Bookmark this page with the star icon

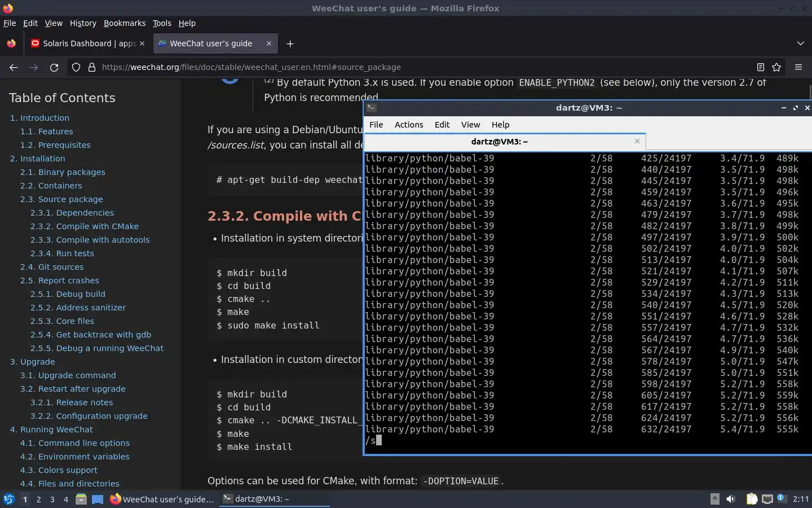[776, 67]
